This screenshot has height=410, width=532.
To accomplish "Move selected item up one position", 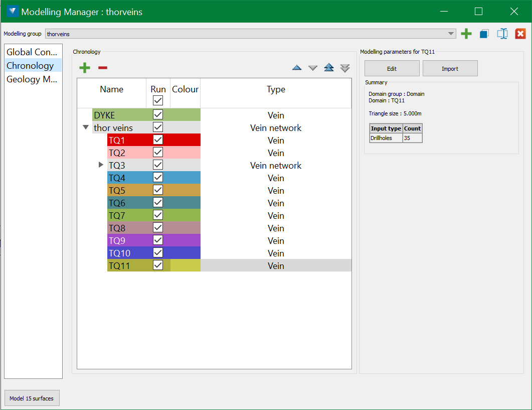I will pos(297,68).
